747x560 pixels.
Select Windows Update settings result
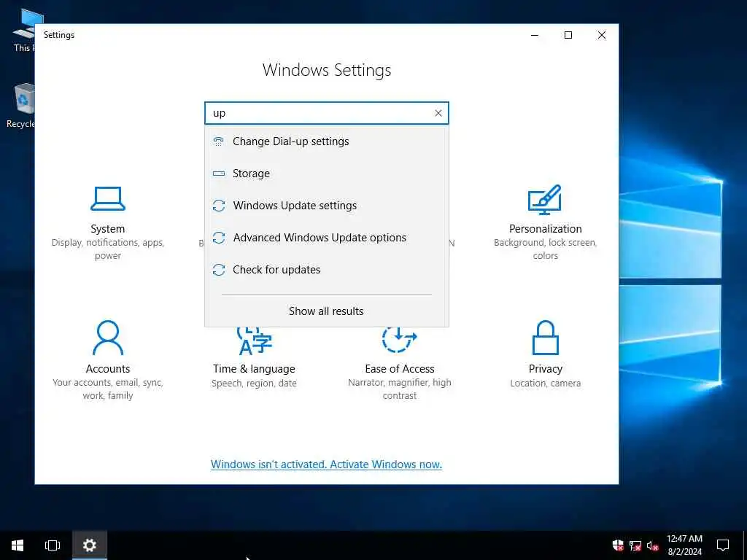click(x=327, y=205)
